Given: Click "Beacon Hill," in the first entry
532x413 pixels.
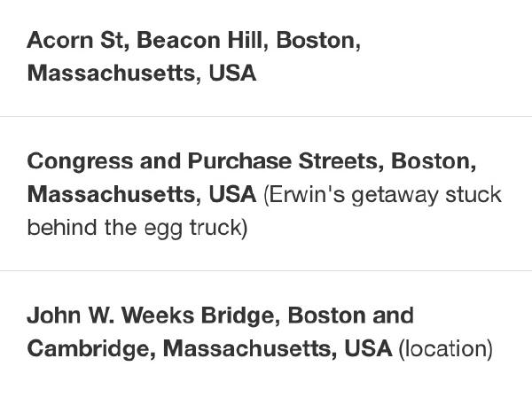Looking at the screenshot, I should coord(203,41).
